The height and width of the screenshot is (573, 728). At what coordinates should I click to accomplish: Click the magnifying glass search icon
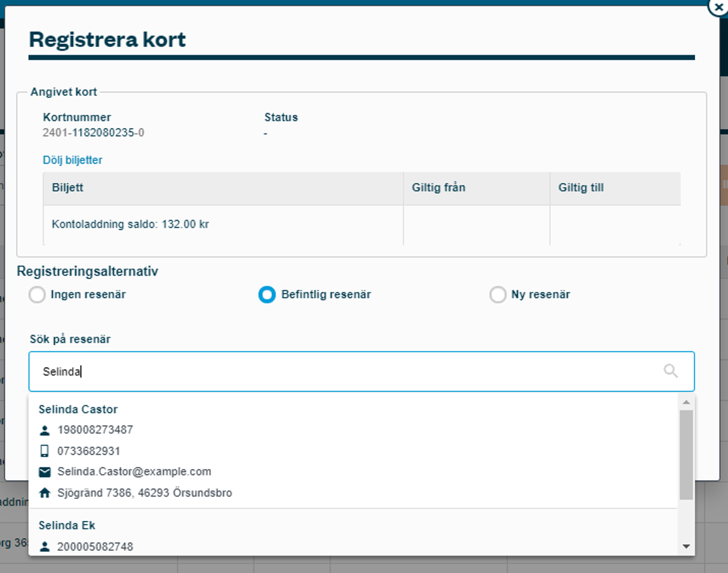tap(671, 371)
